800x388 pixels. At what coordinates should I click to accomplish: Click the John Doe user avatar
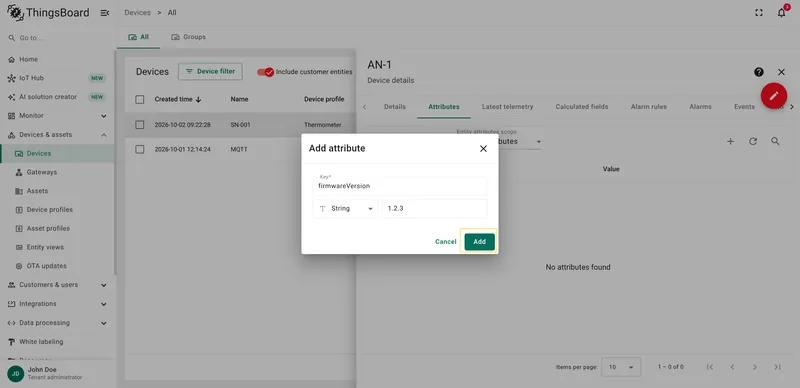point(15,373)
